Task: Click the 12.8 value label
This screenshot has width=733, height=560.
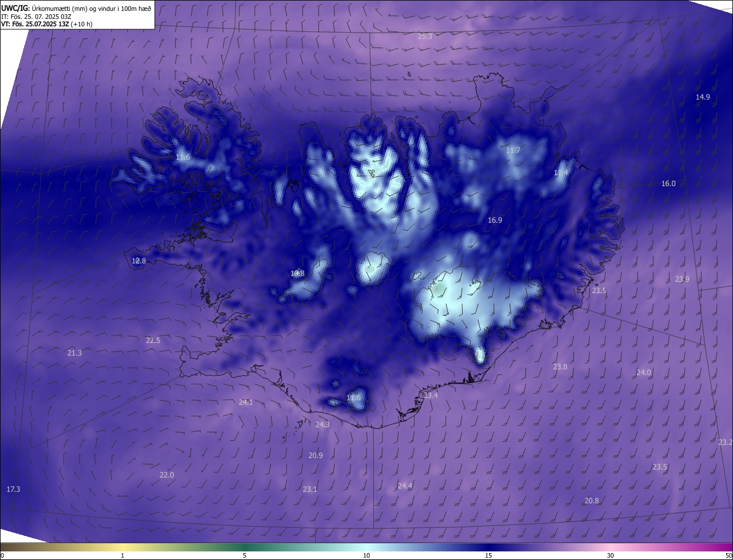Action: (139, 261)
